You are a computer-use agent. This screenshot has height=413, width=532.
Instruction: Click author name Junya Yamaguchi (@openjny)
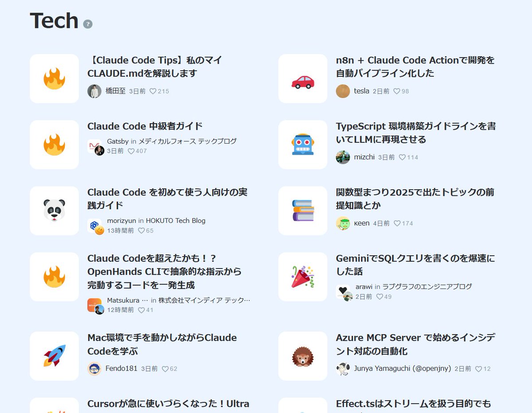(403, 369)
